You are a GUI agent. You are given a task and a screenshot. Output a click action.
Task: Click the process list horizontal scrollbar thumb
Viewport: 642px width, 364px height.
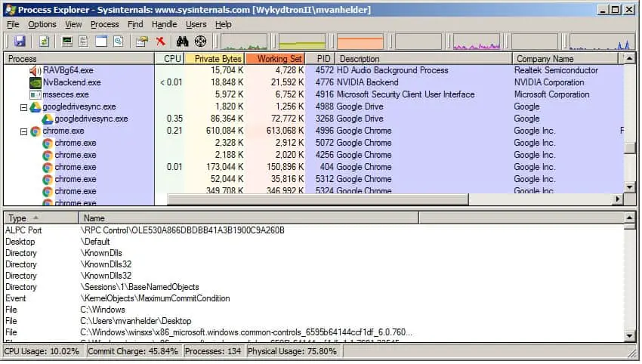point(318,199)
